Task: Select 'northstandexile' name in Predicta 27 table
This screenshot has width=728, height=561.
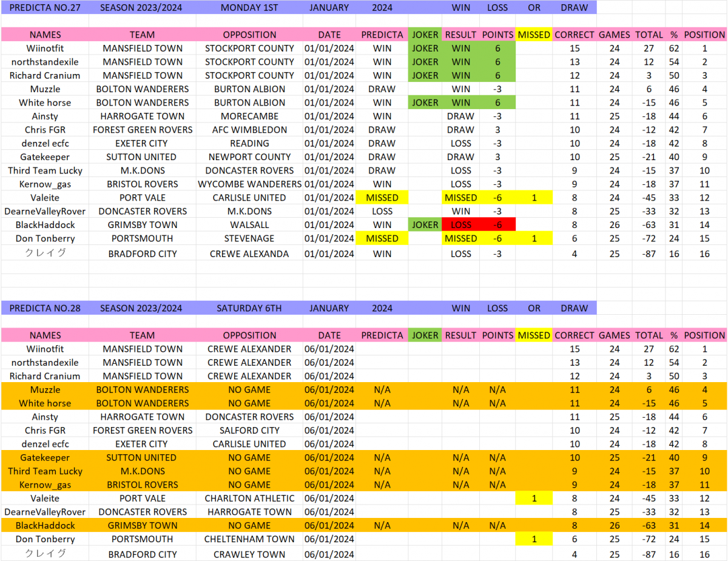Action: pyautogui.click(x=45, y=62)
